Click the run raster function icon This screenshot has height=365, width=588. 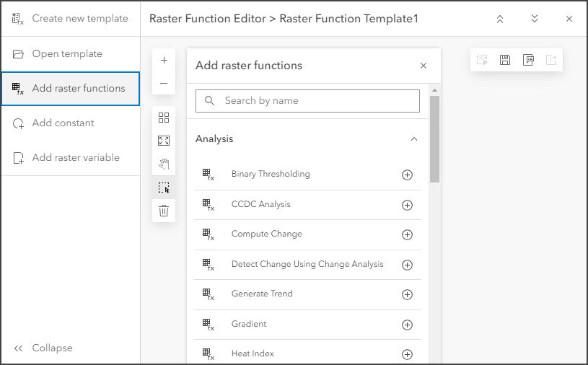pos(482,60)
